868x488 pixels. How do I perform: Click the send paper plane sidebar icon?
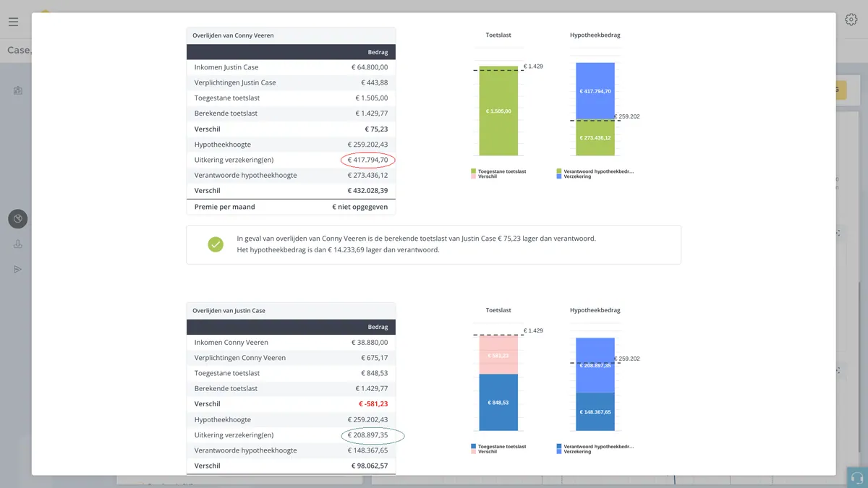click(18, 270)
